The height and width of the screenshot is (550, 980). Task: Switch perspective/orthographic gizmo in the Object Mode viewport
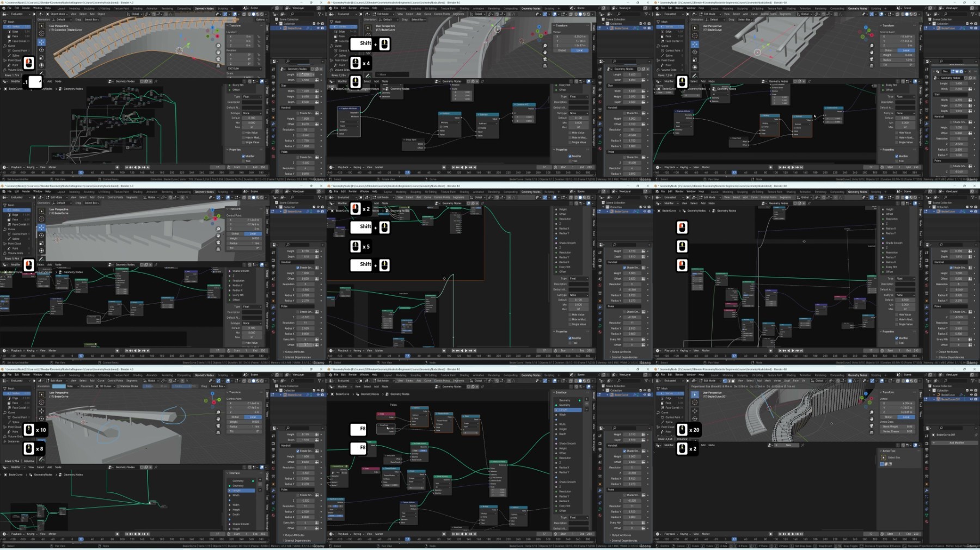pos(218,66)
